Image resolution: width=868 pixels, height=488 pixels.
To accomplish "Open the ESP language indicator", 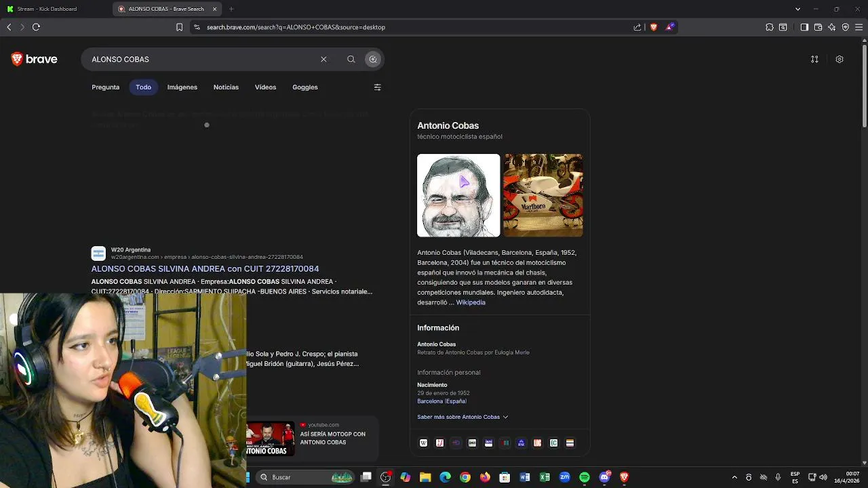I will (x=795, y=477).
